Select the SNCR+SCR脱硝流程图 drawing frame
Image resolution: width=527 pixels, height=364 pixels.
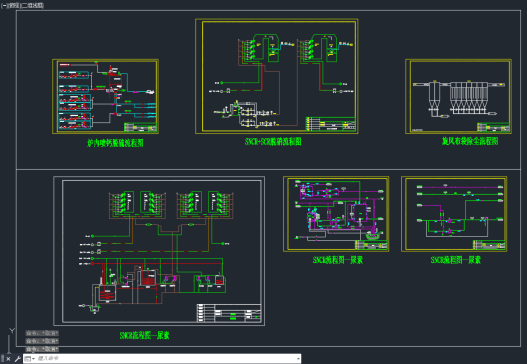click(277, 76)
